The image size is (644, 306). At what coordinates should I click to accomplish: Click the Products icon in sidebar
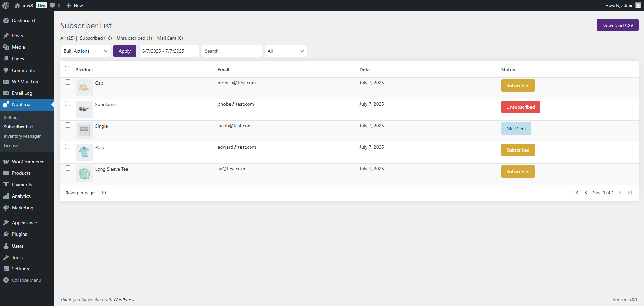pyautogui.click(x=6, y=173)
